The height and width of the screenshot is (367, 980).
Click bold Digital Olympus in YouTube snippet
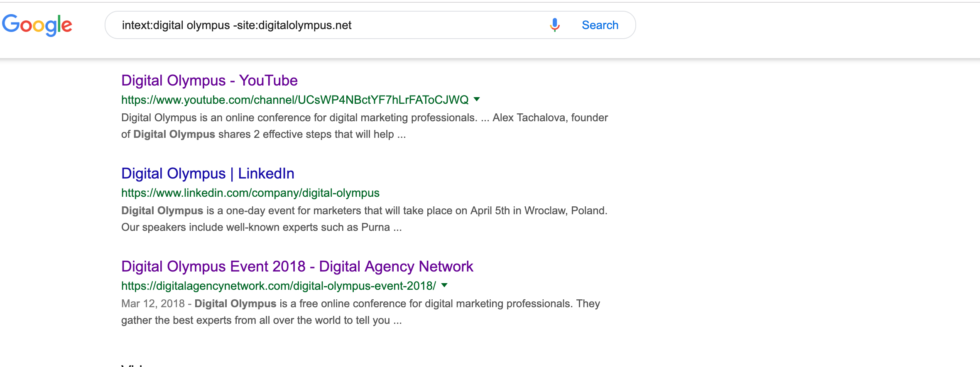click(174, 135)
